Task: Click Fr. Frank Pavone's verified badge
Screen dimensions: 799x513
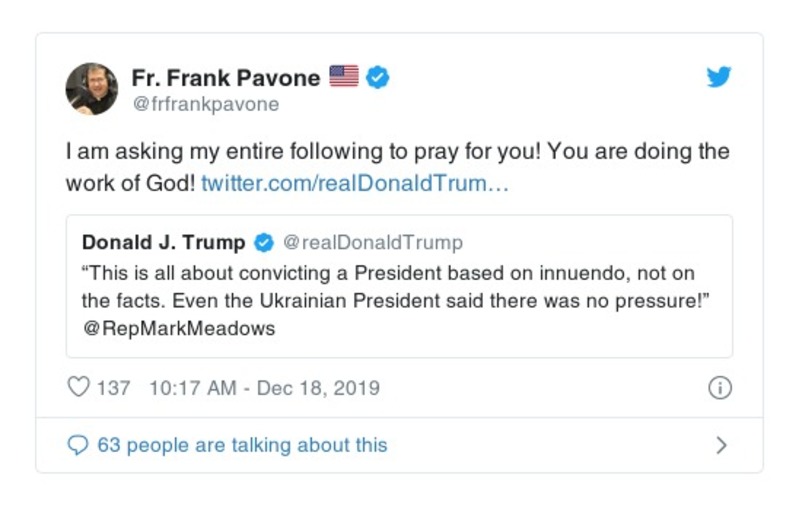Action: pyautogui.click(x=378, y=77)
